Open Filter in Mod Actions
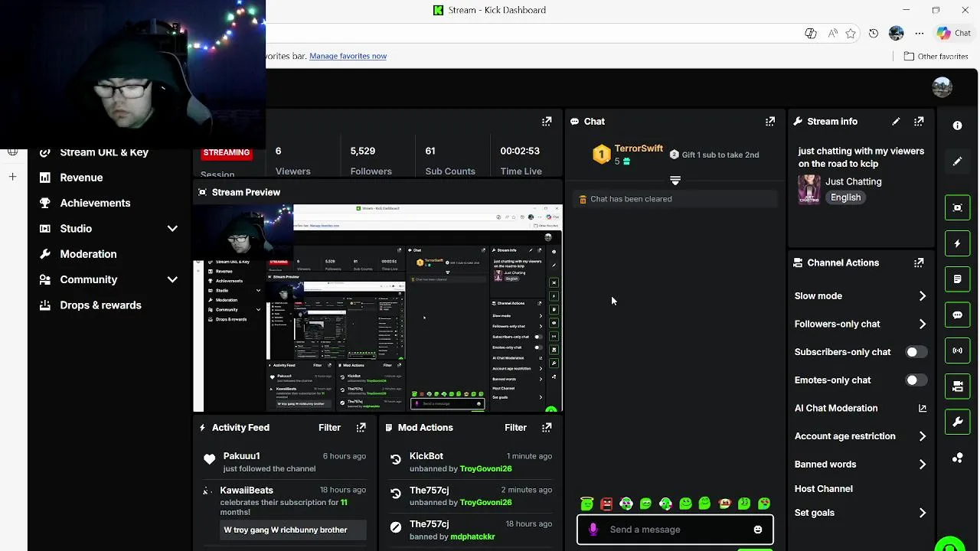 point(515,428)
